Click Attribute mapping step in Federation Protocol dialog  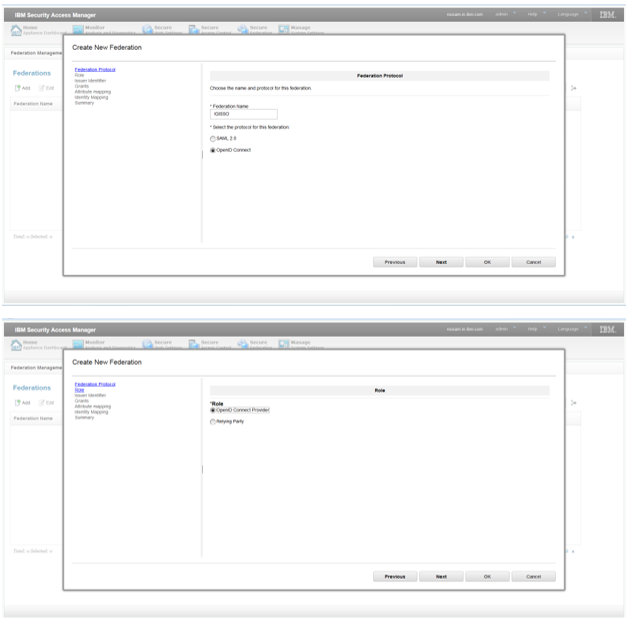click(x=93, y=92)
